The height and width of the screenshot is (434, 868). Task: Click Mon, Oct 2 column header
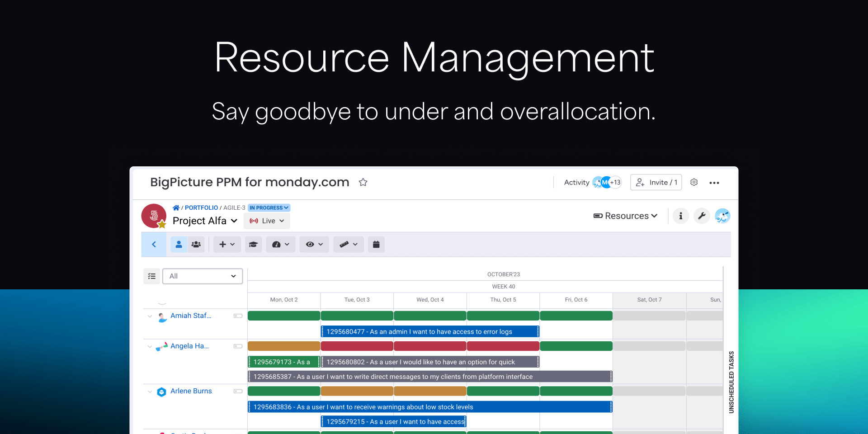click(x=284, y=300)
